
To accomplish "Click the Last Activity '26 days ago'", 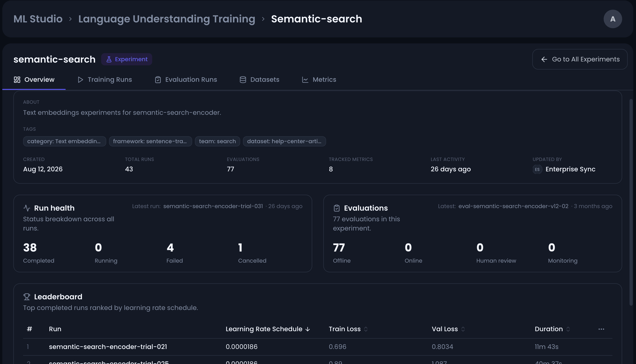I will [451, 169].
